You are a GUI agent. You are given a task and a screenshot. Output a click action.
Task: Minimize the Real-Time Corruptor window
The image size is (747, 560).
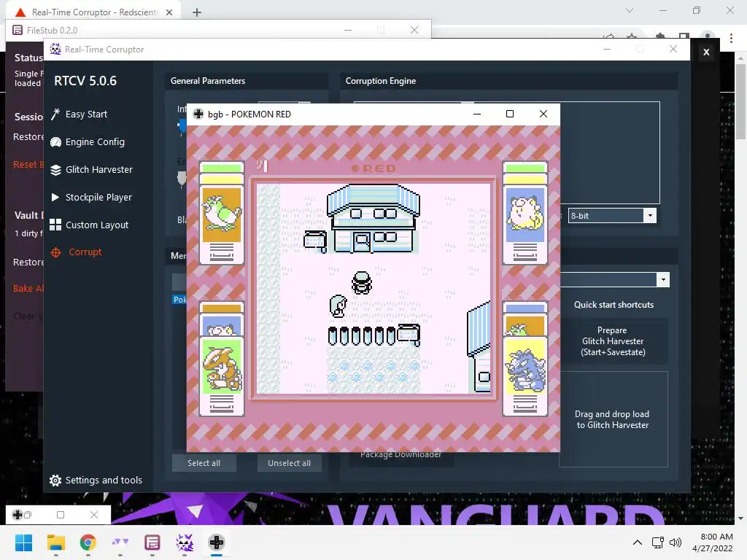pos(607,49)
